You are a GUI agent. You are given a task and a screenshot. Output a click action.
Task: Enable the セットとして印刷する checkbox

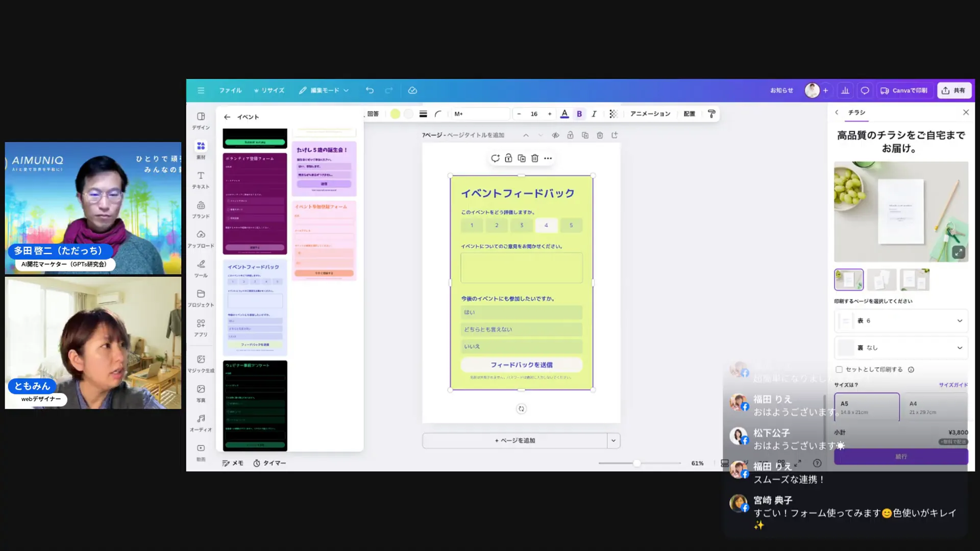(x=839, y=369)
